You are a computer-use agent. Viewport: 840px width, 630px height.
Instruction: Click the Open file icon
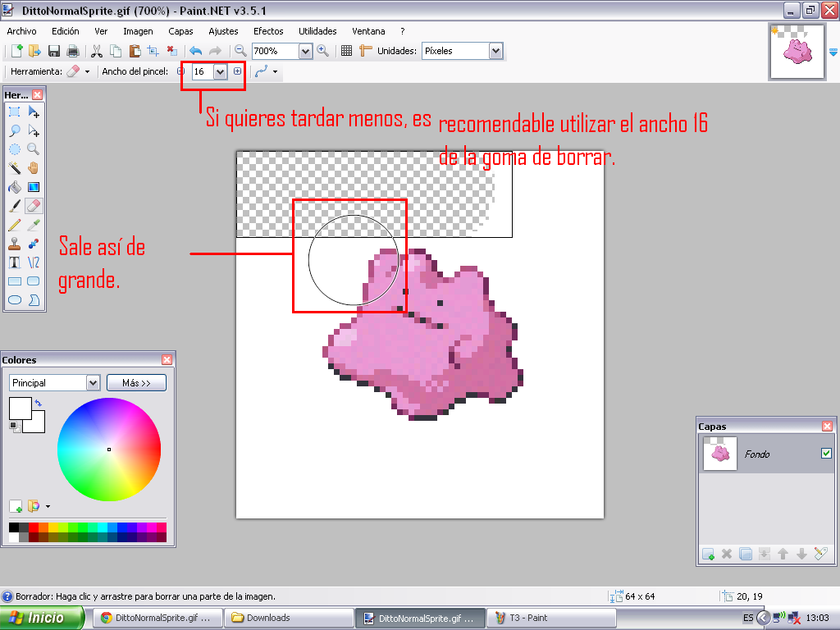tap(34, 51)
